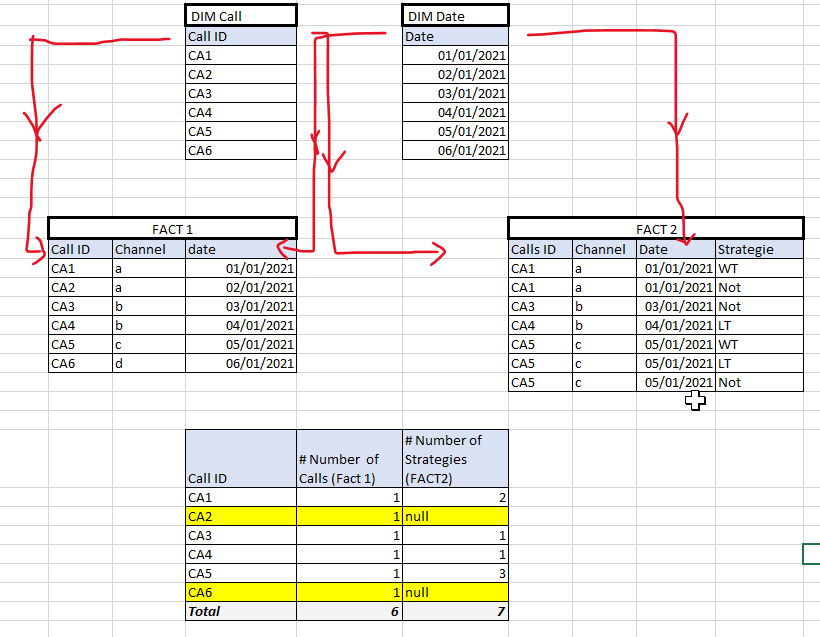
Task: Select the highlighted CA6 cell in the summary table
Action: [241, 592]
